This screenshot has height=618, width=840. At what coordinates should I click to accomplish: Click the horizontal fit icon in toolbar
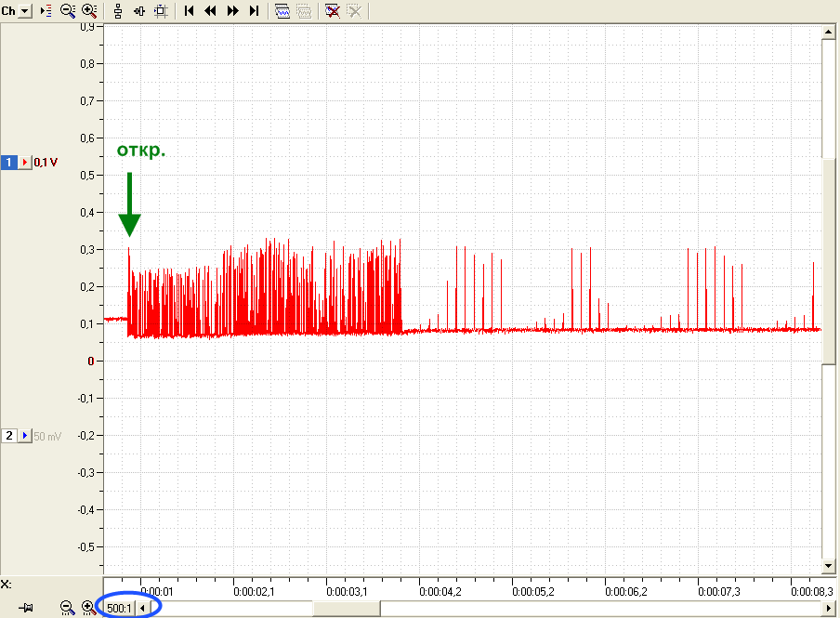[139, 11]
